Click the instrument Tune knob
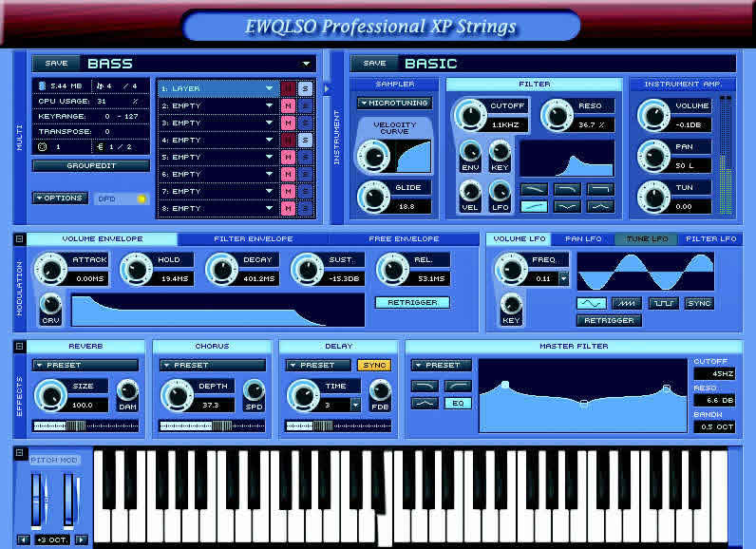 pos(653,197)
